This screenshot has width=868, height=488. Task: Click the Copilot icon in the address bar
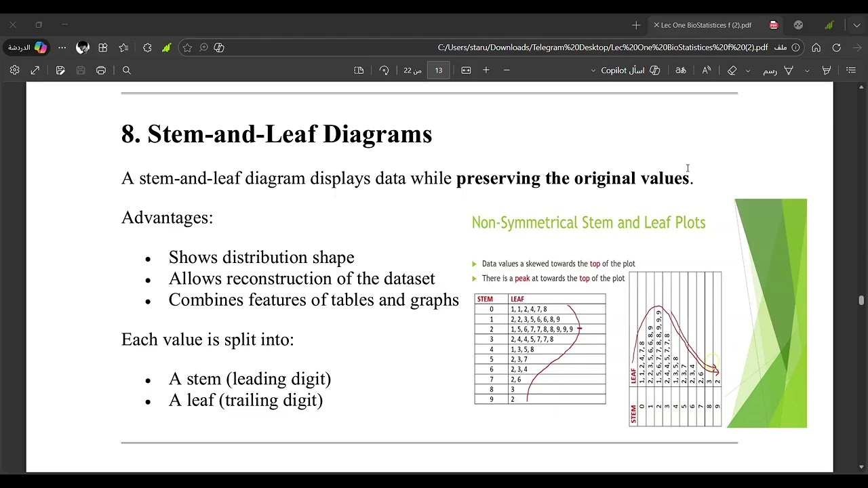click(219, 47)
